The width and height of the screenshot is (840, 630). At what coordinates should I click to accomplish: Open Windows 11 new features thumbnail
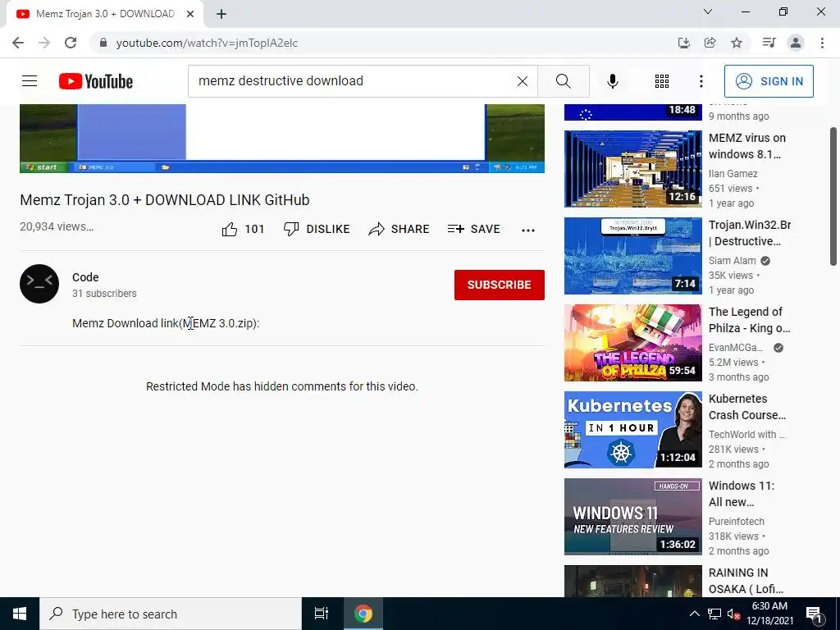(x=632, y=517)
